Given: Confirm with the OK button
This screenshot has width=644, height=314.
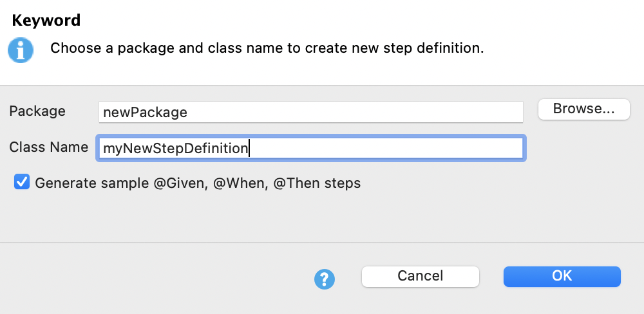Looking at the screenshot, I should click(x=562, y=276).
